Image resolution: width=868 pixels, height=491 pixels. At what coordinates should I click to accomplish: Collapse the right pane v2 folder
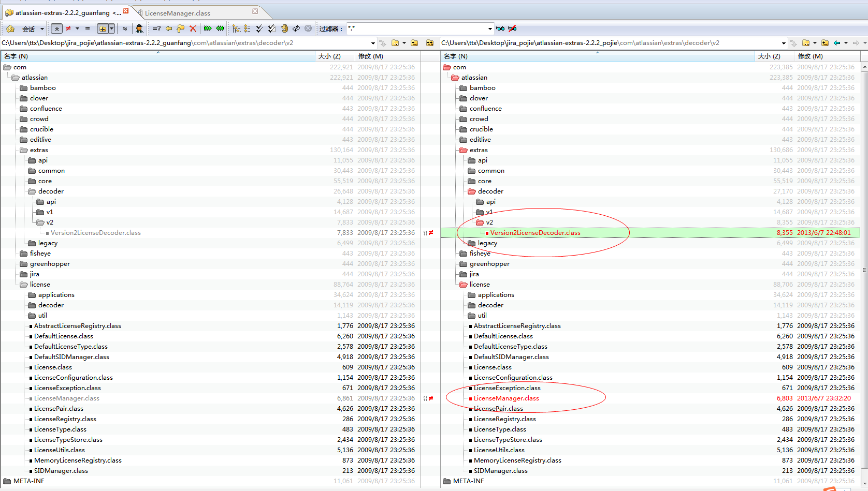(480, 222)
